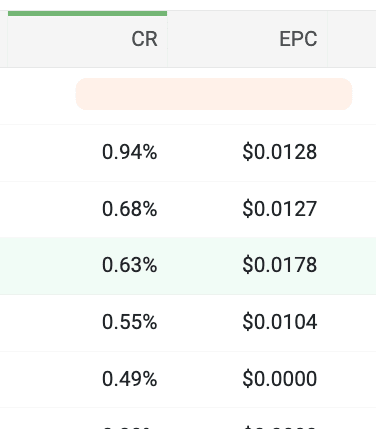Click the $0.0000 EPC cell
376x429 pixels.
pos(280,379)
